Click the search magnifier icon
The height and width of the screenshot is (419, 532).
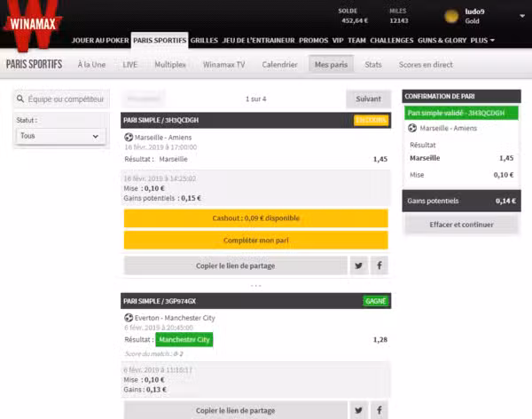20,99
